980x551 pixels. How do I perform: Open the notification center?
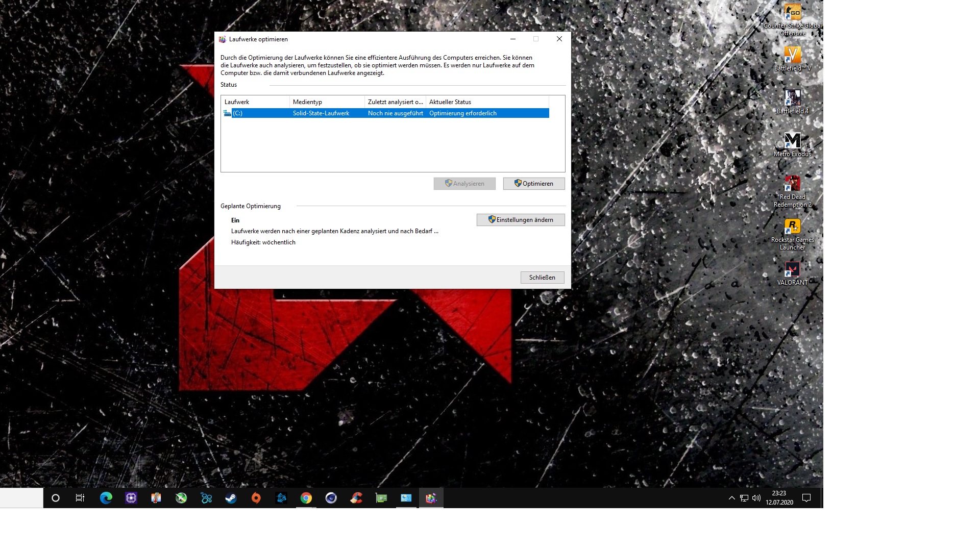(806, 498)
